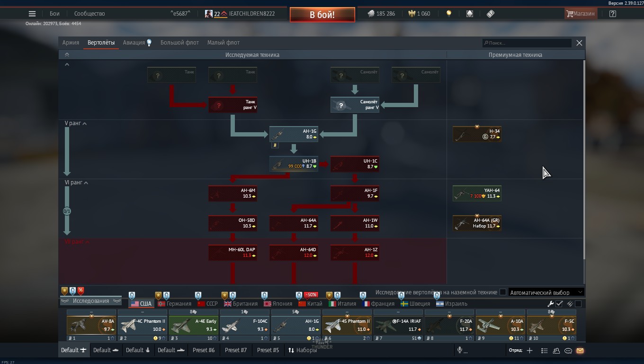This screenshot has height=364, width=644.
Task: Open the tickets icon in top bar
Action: pyautogui.click(x=491, y=14)
